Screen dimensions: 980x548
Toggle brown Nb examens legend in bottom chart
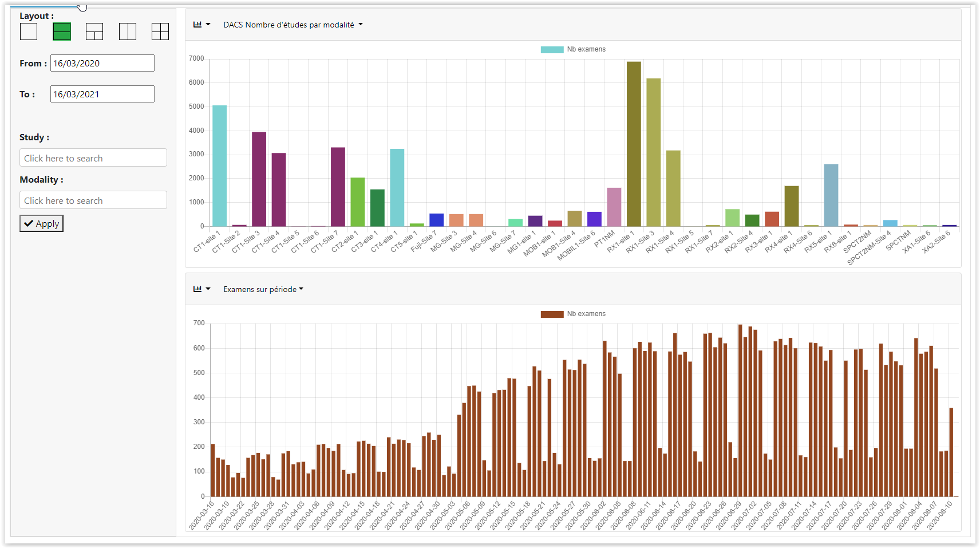pos(552,314)
